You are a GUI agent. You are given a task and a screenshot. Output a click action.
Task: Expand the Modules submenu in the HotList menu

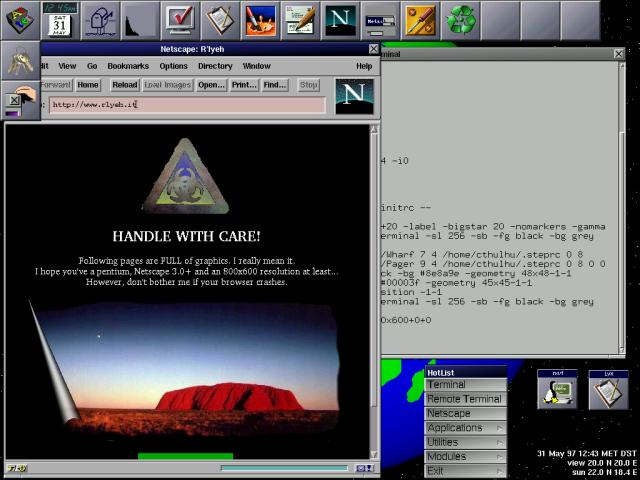[466, 456]
